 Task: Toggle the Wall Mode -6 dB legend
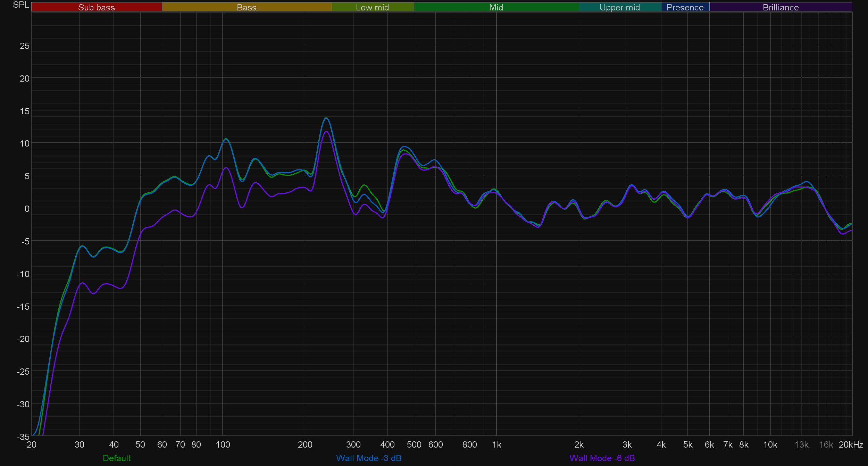tap(602, 458)
